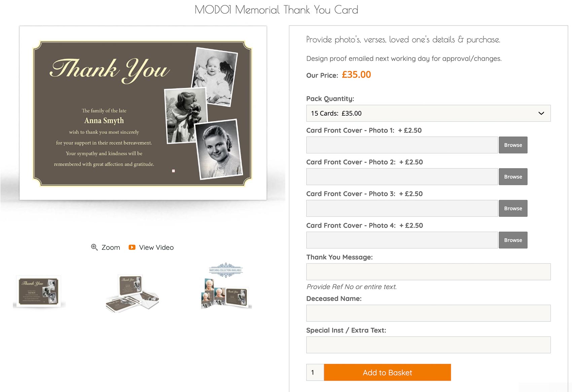Click the Thank You Message input field
Screen dimensions: 572x392
pos(428,272)
